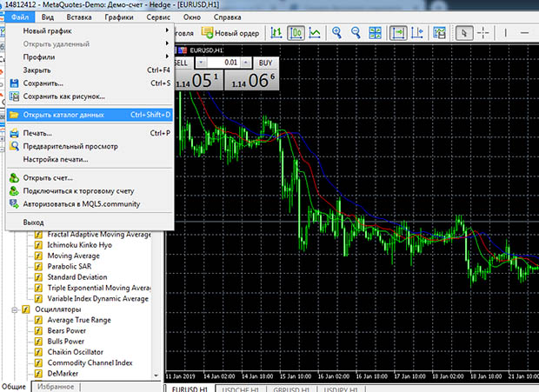Select Triple Exponential Moving Average indicator
Viewport: 539px width, 392px height.
point(99,288)
